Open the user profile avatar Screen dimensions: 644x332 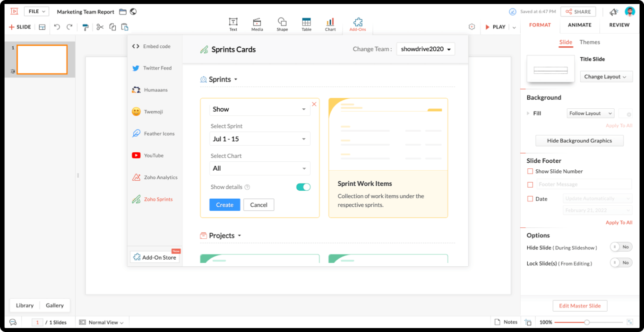click(x=630, y=12)
